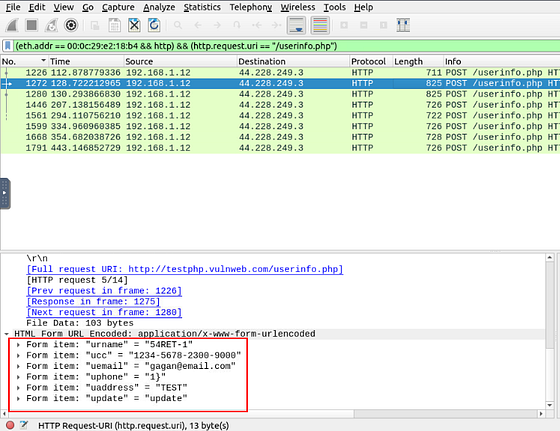560x431 pixels.
Task: Open the Analyze menu
Action: coord(159,7)
